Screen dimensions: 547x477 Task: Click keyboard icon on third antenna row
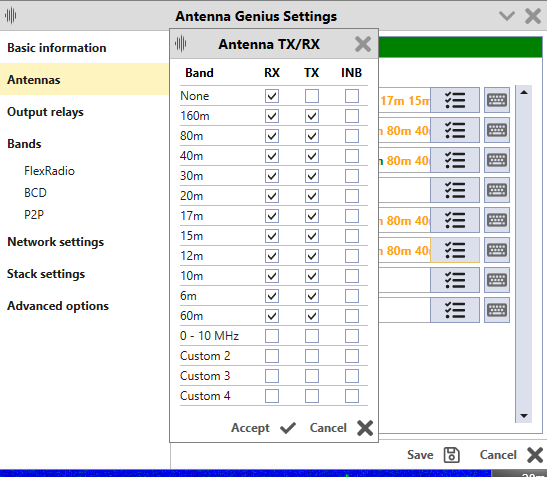(x=497, y=160)
